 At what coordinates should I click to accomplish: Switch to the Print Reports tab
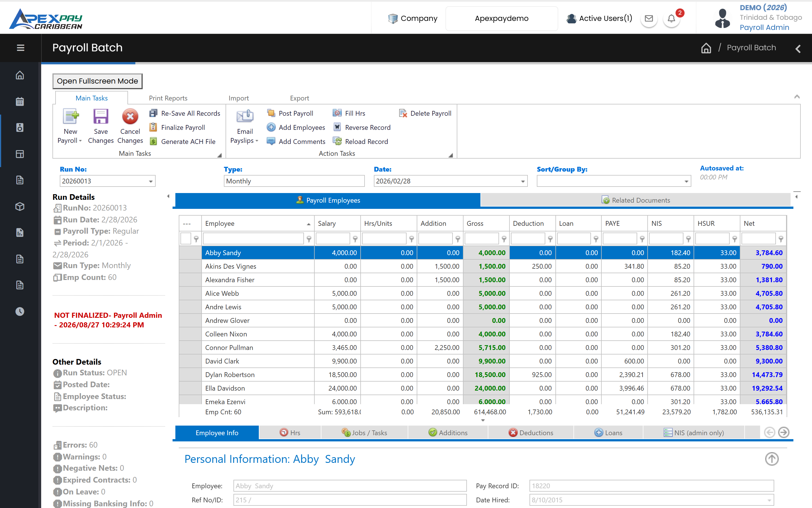168,98
